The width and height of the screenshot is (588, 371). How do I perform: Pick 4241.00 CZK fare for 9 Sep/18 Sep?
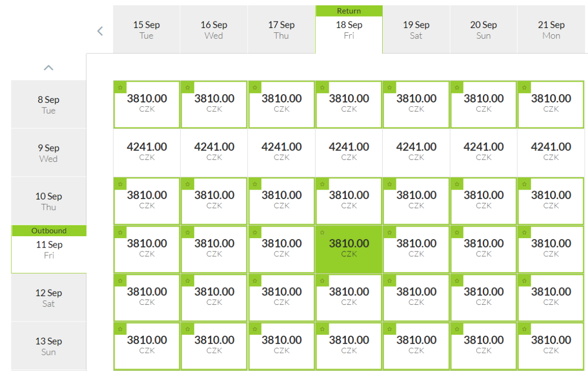point(349,151)
